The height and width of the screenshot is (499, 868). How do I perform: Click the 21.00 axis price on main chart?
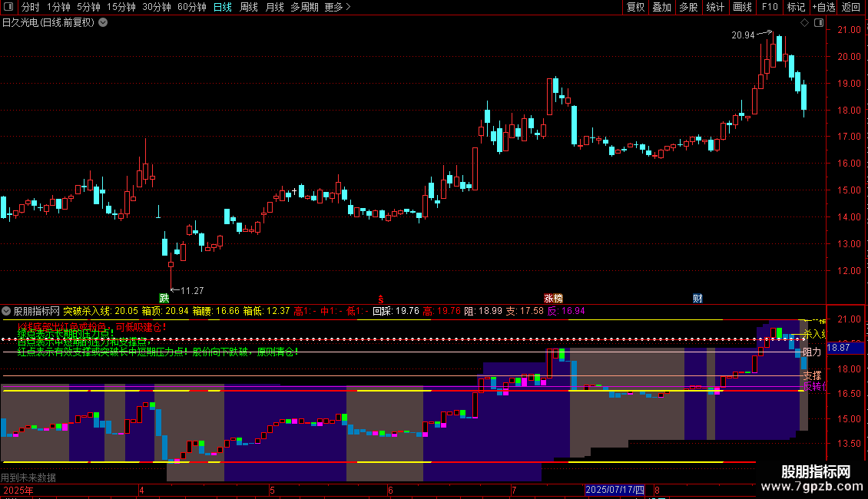point(849,30)
